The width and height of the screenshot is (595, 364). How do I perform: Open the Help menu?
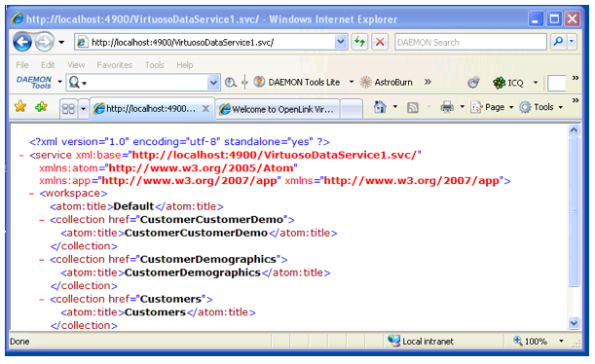(185, 65)
